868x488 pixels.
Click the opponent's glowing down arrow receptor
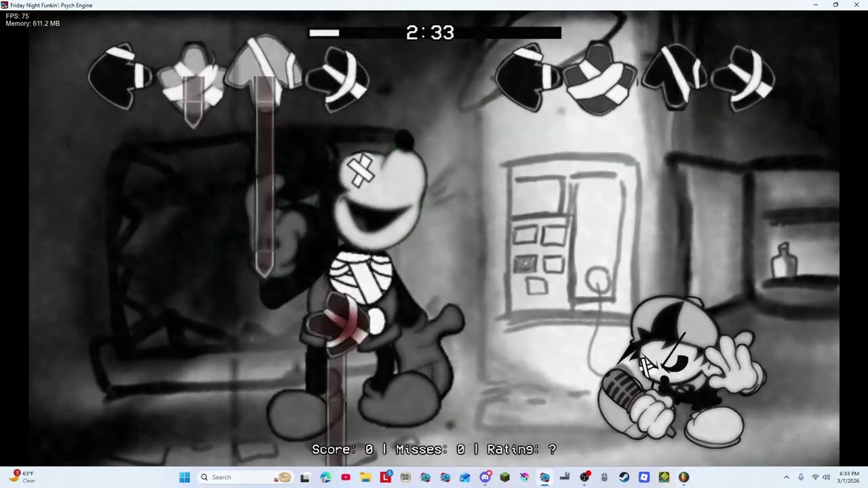tap(193, 77)
